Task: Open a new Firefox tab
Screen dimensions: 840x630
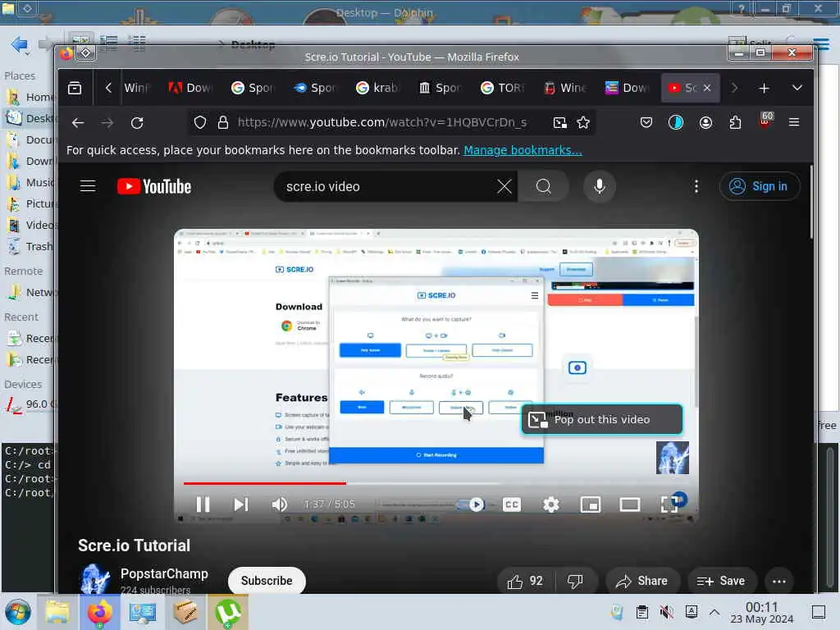Action: (x=764, y=88)
